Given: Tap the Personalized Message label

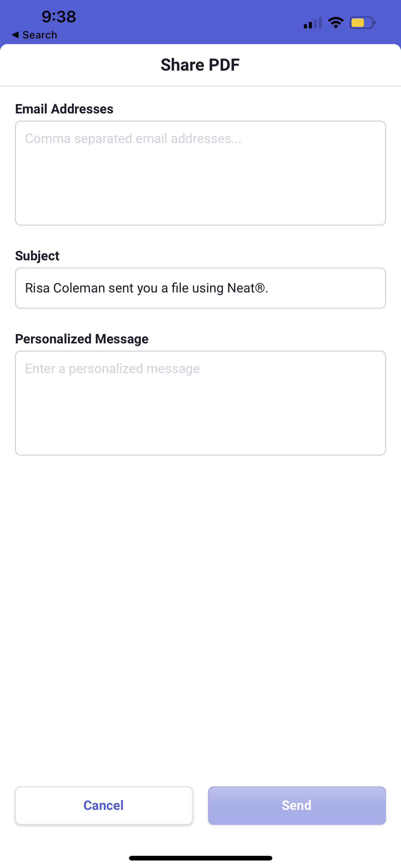Looking at the screenshot, I should point(82,339).
